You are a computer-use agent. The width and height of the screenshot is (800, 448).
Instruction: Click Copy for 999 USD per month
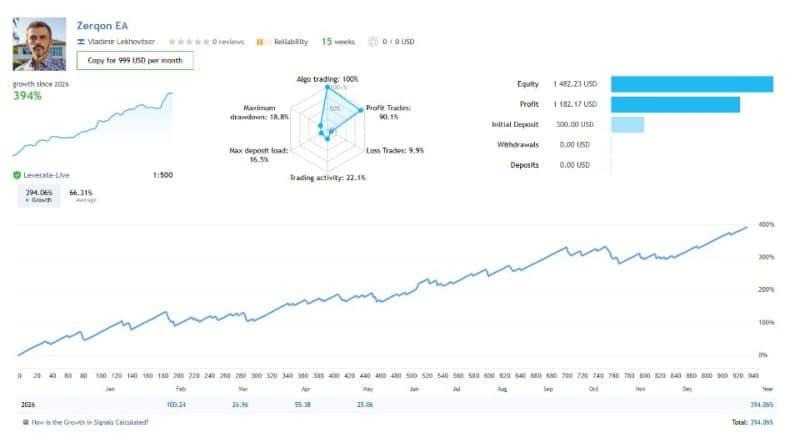135,60
